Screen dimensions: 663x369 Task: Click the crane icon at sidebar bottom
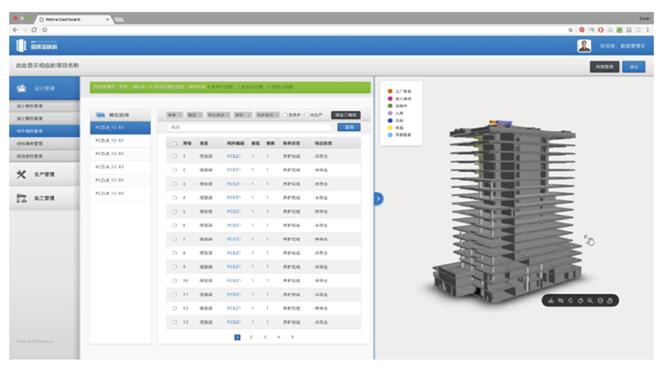coord(21,198)
